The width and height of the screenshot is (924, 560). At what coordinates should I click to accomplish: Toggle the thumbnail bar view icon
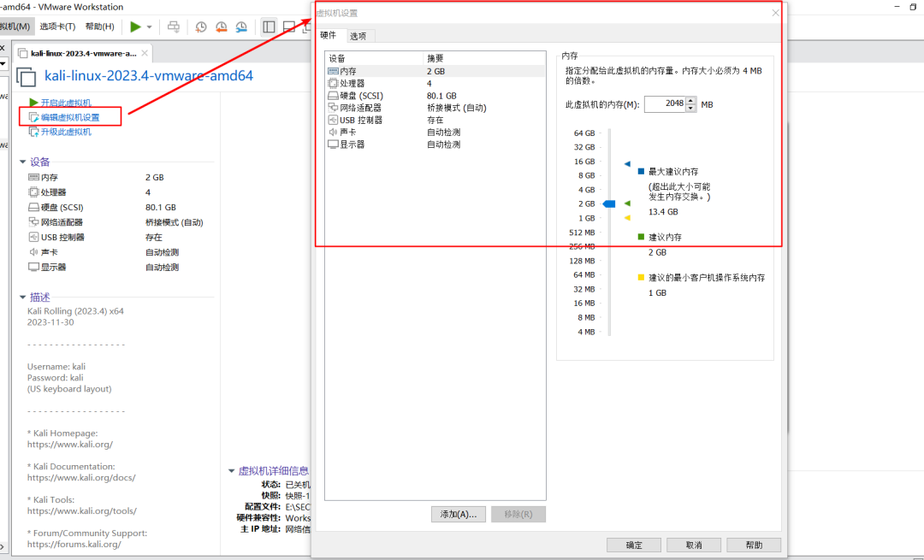(289, 27)
